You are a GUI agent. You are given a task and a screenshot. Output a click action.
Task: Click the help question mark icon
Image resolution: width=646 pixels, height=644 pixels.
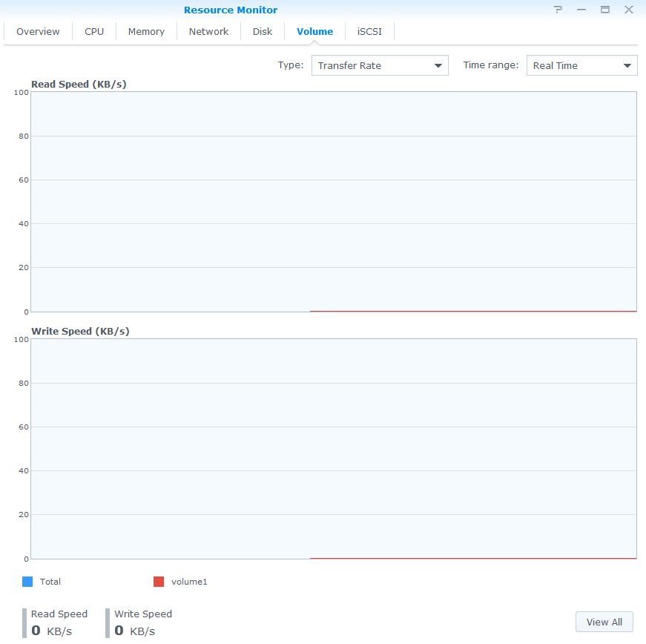pyautogui.click(x=558, y=10)
